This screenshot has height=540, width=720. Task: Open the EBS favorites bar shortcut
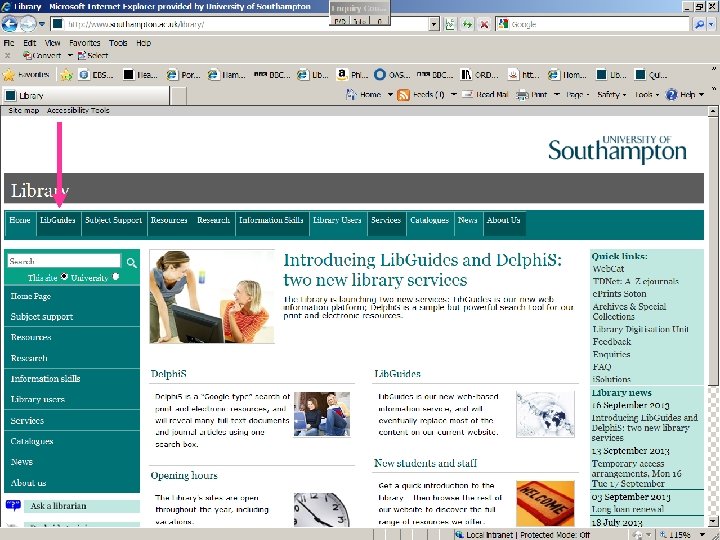96,74
